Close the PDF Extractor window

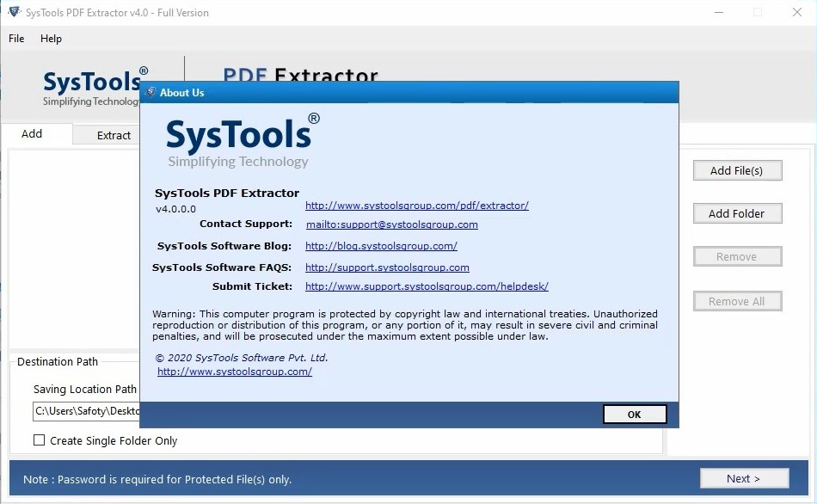[x=796, y=12]
